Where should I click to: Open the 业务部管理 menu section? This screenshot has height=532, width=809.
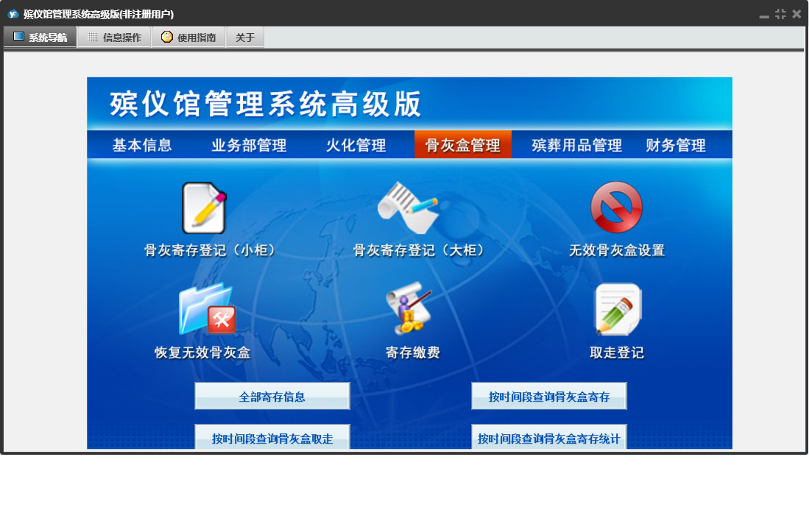click(x=249, y=146)
